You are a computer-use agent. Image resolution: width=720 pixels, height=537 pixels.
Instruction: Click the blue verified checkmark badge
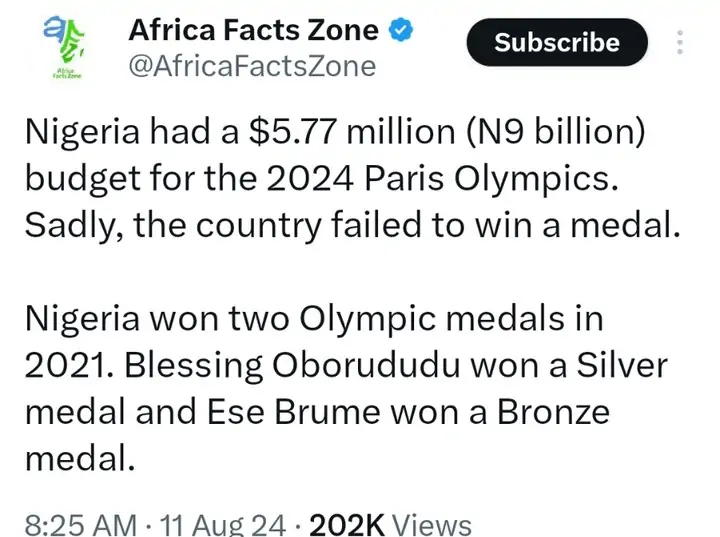point(398,31)
